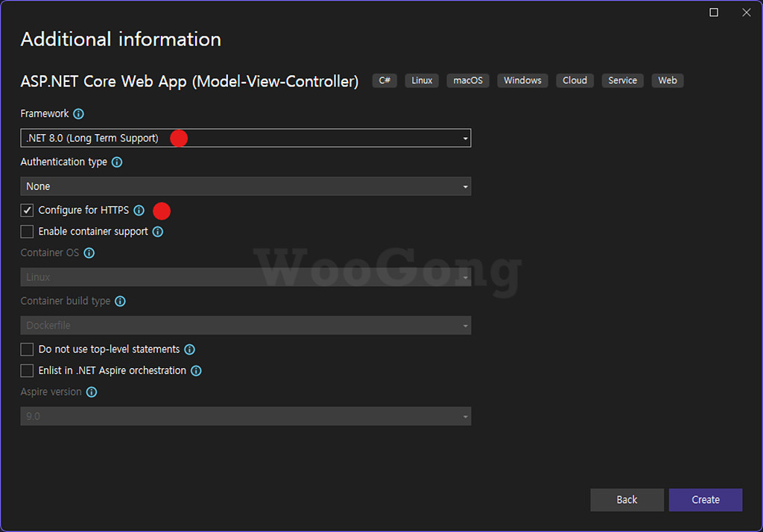
Task: Click the Web tag
Action: [667, 80]
